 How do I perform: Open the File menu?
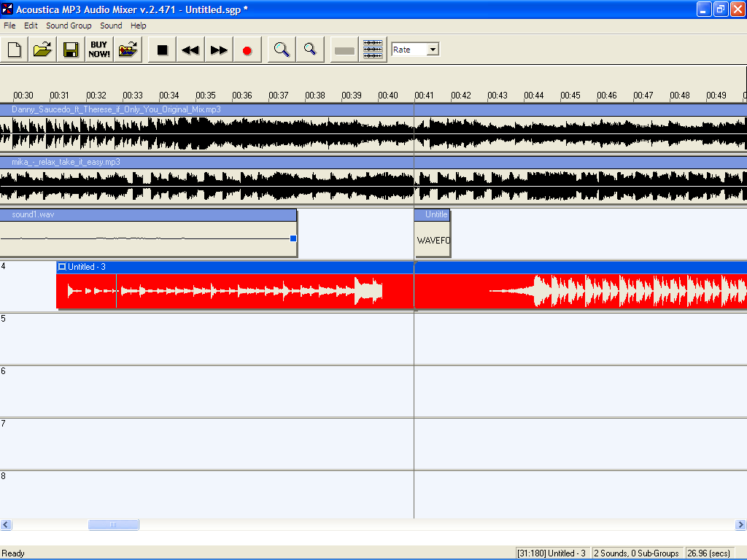[9, 26]
